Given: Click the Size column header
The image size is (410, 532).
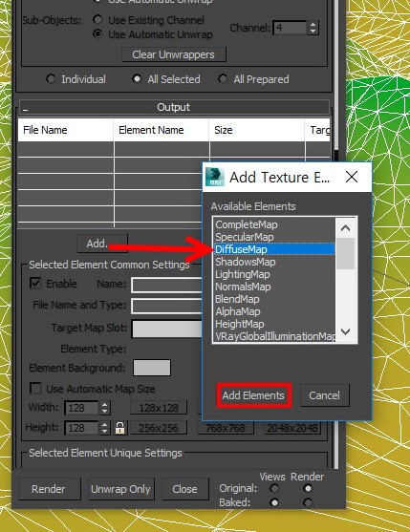Looking at the screenshot, I should (x=257, y=130).
